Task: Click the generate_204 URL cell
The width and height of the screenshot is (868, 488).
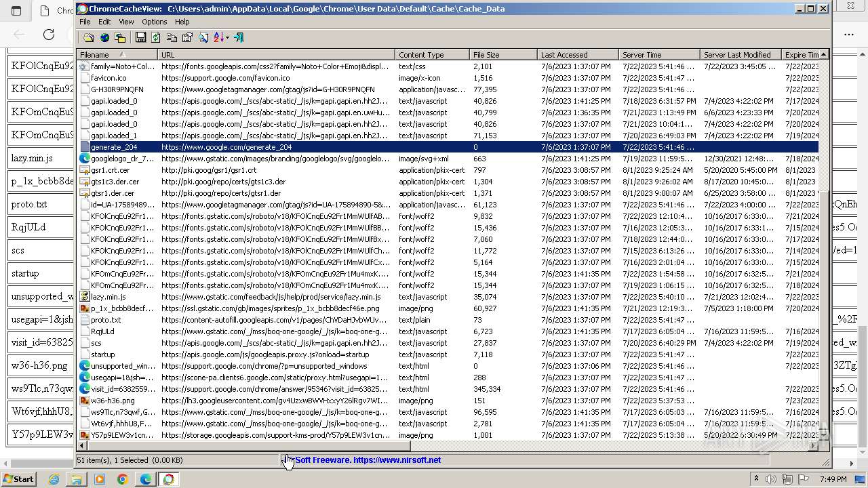Action: 277,147
